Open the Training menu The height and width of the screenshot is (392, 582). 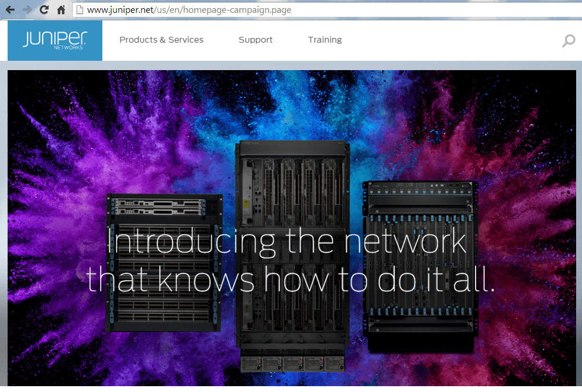[x=325, y=40]
